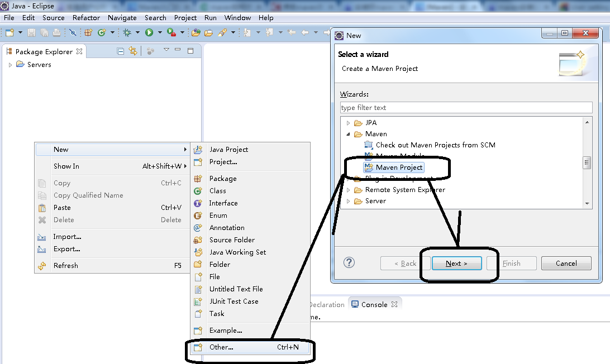Click the Previous Annotation toolbar icon

pyautogui.click(x=269, y=33)
